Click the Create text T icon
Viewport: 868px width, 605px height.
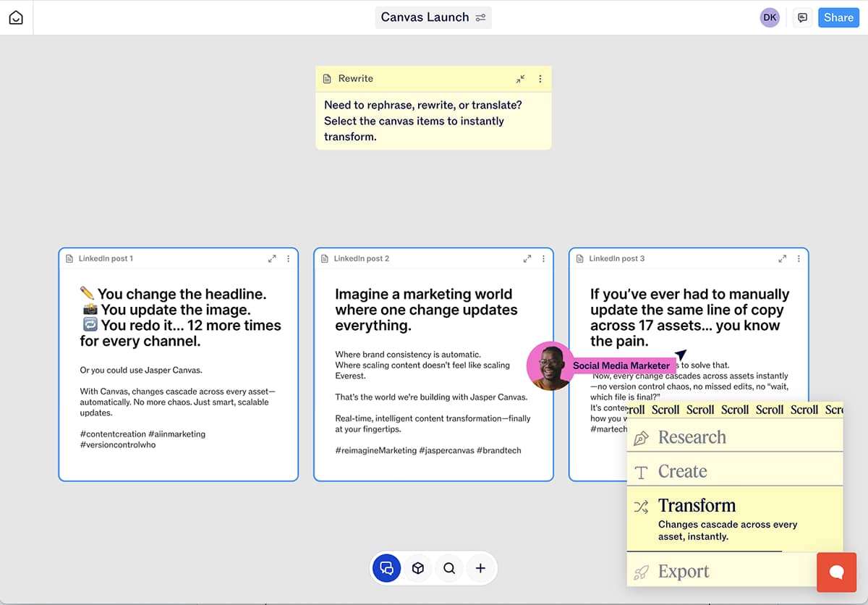point(641,473)
